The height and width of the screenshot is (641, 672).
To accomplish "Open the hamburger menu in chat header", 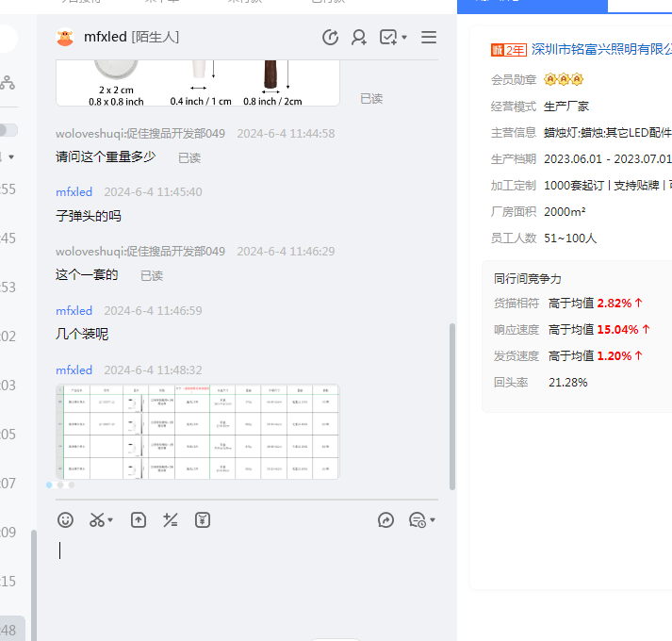I will click(429, 38).
